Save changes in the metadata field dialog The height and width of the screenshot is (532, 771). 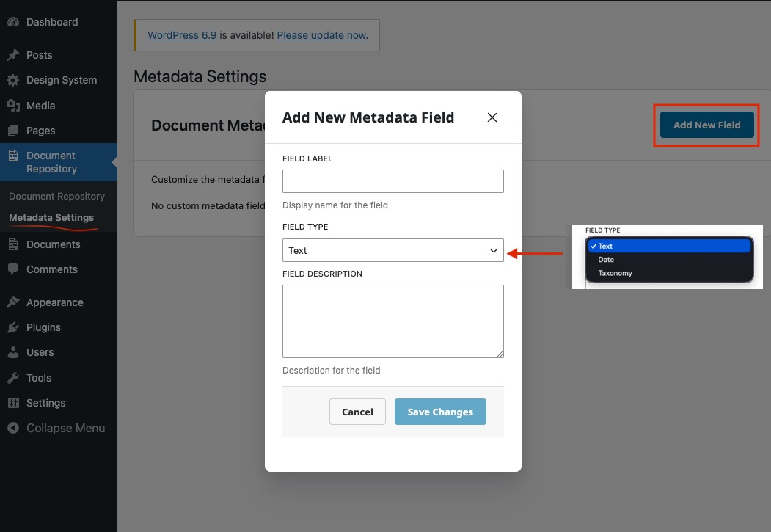(440, 412)
